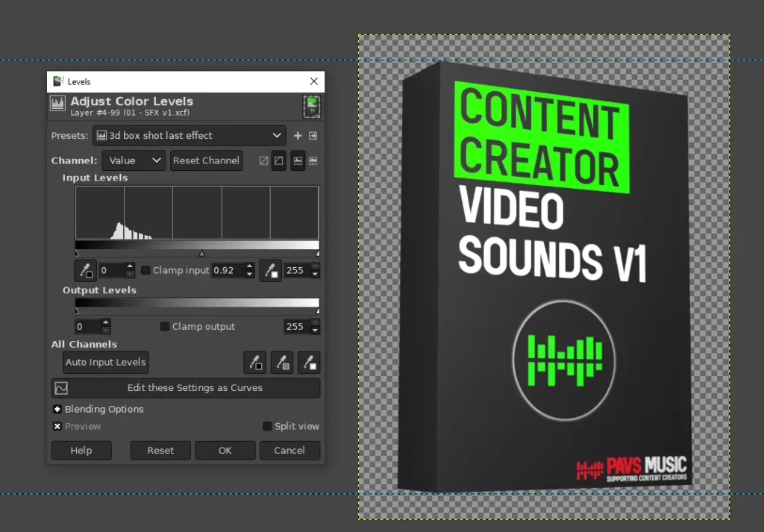Save current settings as named preset (plus icon)
This screenshot has height=532, width=764.
298,136
